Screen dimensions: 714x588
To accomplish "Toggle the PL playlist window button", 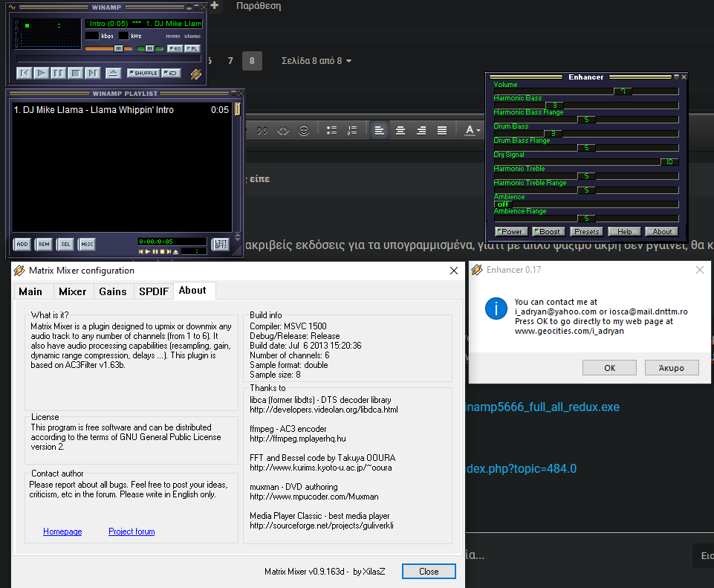I will (x=192, y=48).
